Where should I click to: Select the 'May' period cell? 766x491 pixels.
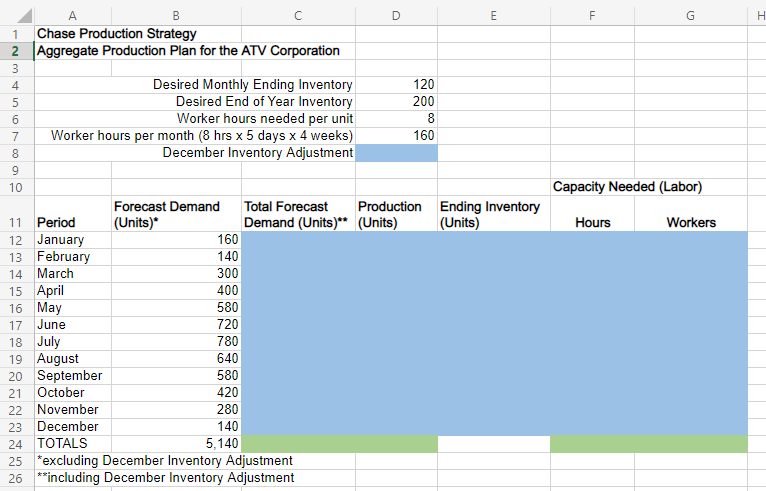pos(73,308)
